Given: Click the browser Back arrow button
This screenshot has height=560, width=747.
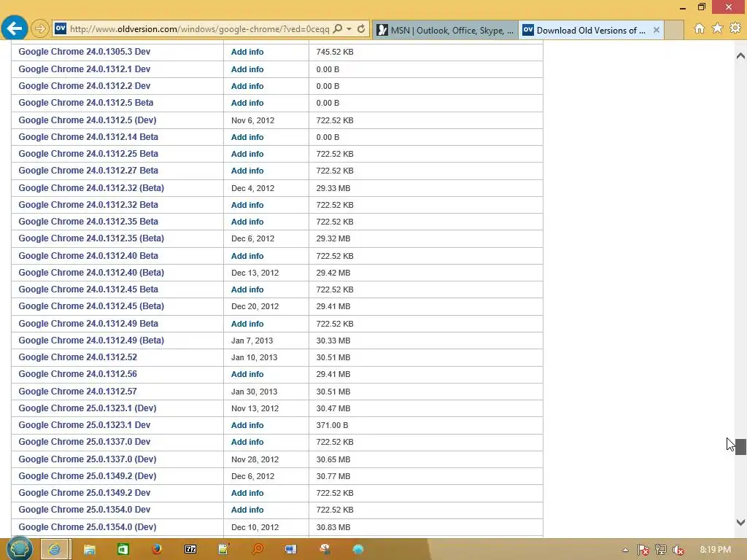Looking at the screenshot, I should click(x=15, y=28).
